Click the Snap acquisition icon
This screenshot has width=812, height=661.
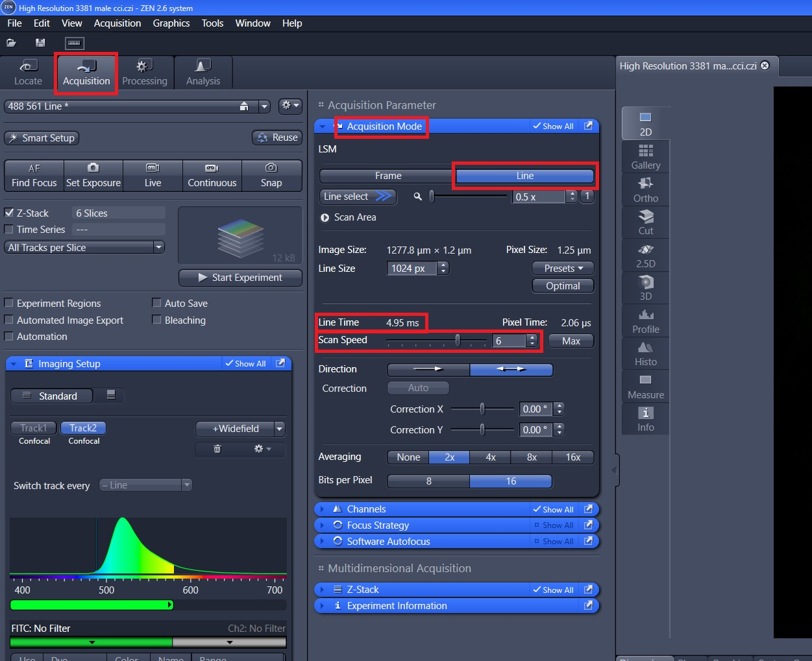[271, 168]
